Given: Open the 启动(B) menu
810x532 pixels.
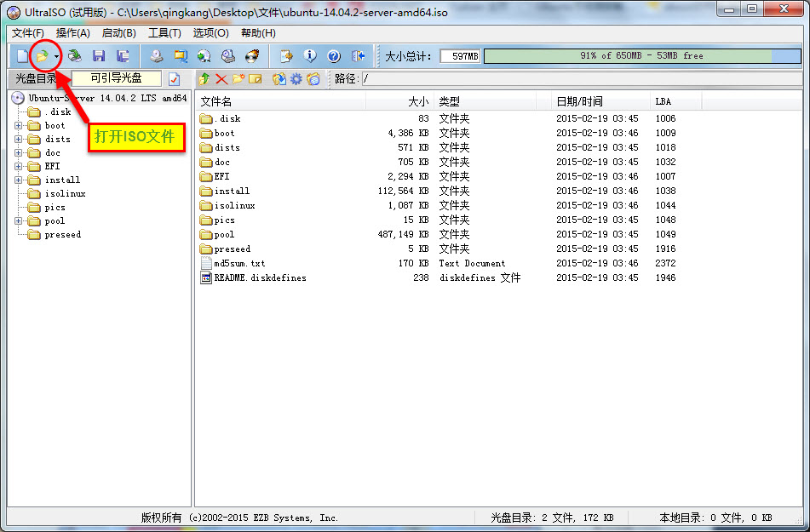Looking at the screenshot, I should coord(118,33).
